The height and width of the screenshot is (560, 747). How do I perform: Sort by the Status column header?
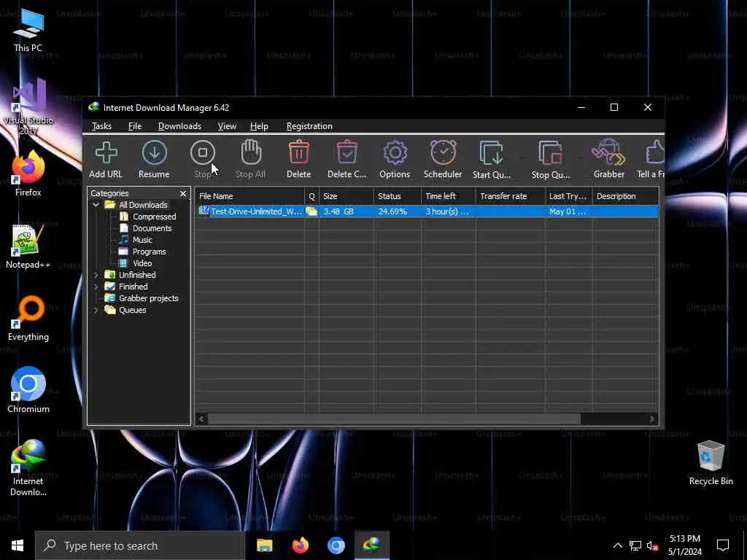pyautogui.click(x=398, y=196)
